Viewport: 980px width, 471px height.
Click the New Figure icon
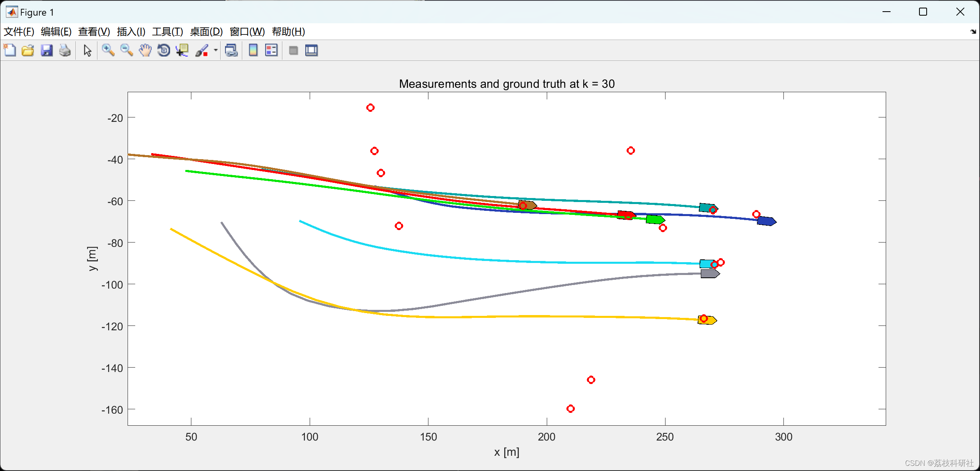[x=10, y=51]
